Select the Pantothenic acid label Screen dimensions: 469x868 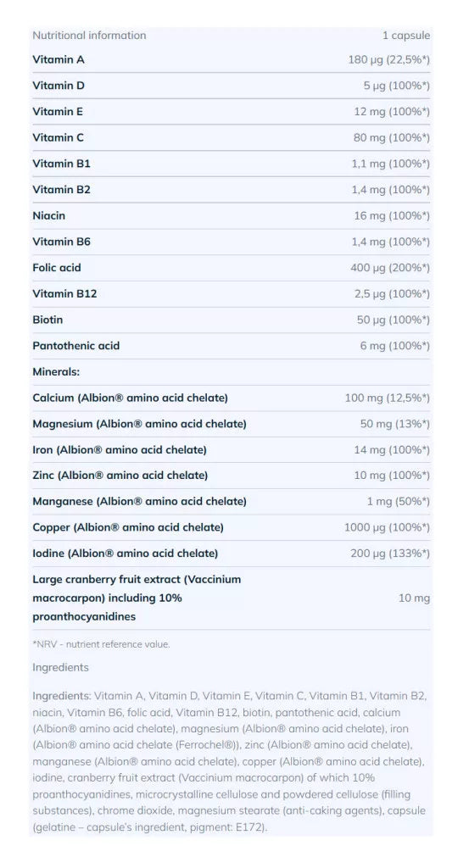click(x=75, y=346)
